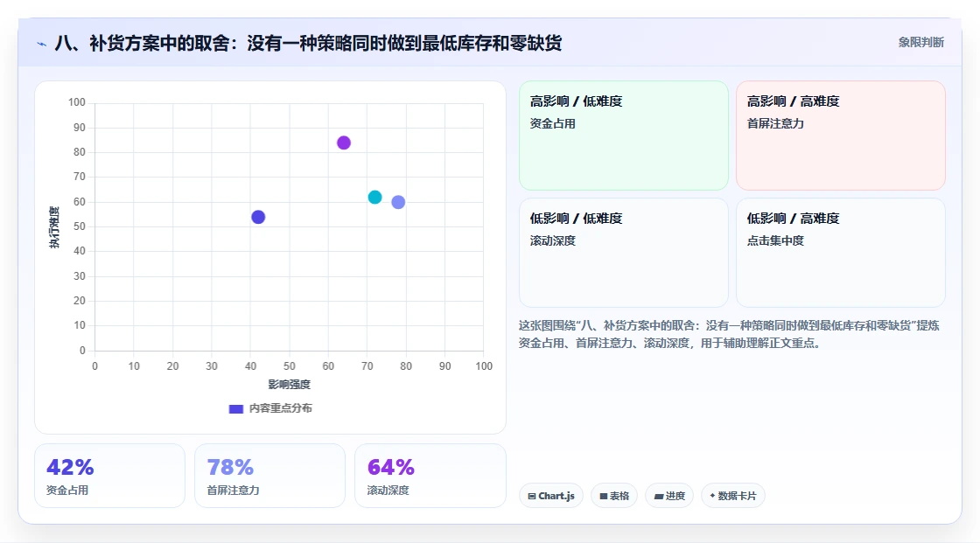Click the 78% 首屏注意力 stat card
The width and height of the screenshot is (980, 543).
click(270, 476)
